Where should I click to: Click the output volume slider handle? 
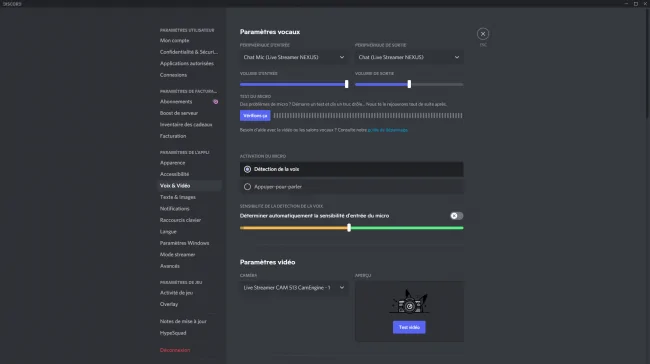click(x=409, y=84)
